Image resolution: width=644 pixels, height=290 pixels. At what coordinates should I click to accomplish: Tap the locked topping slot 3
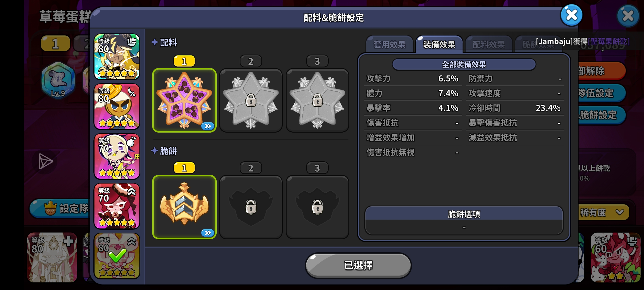tap(317, 100)
